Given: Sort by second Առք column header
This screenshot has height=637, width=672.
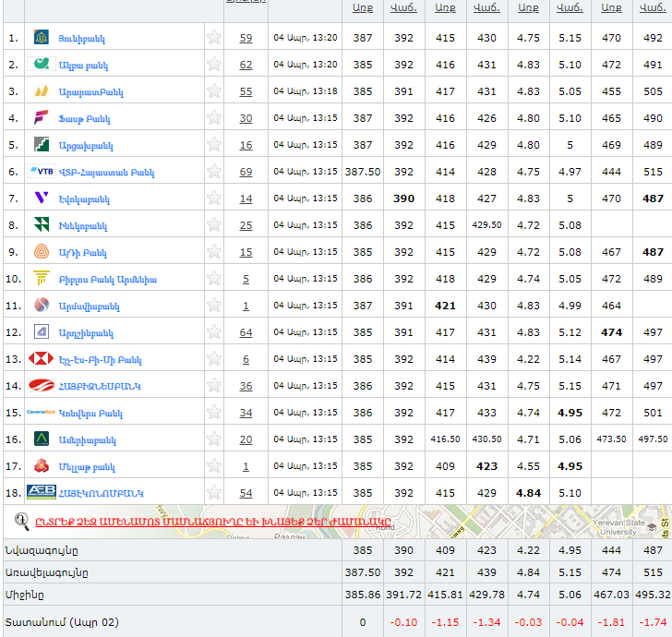Looking at the screenshot, I should [x=445, y=7].
